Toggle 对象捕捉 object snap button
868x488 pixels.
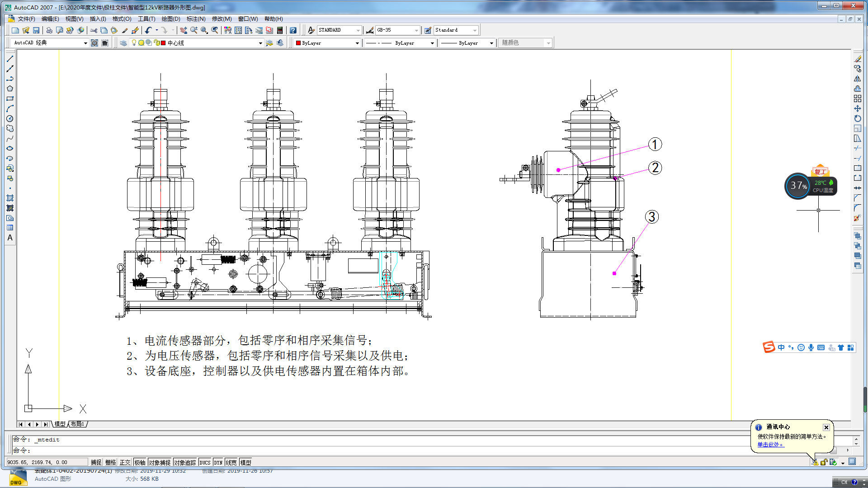(x=160, y=462)
